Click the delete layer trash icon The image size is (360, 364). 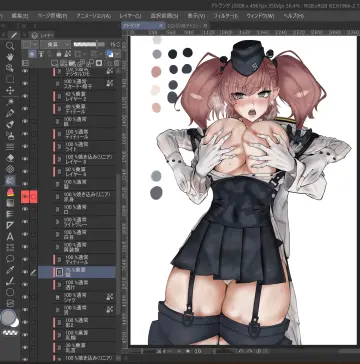point(116,63)
